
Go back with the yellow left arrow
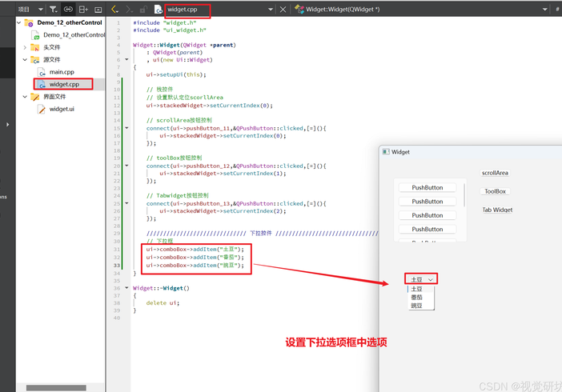pos(114,10)
